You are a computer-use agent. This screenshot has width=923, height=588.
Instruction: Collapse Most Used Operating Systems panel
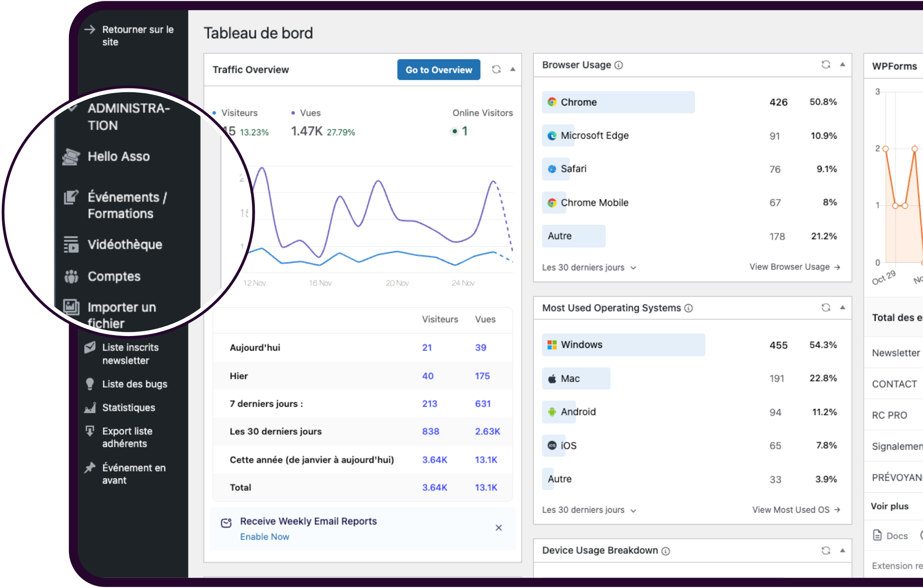click(x=842, y=307)
